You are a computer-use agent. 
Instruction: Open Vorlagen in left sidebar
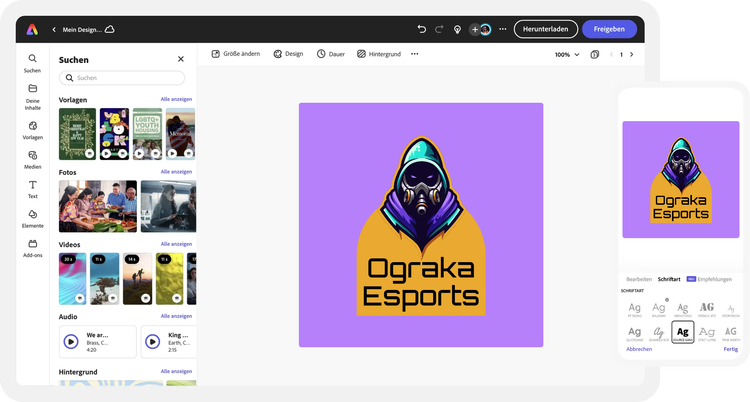point(33,130)
